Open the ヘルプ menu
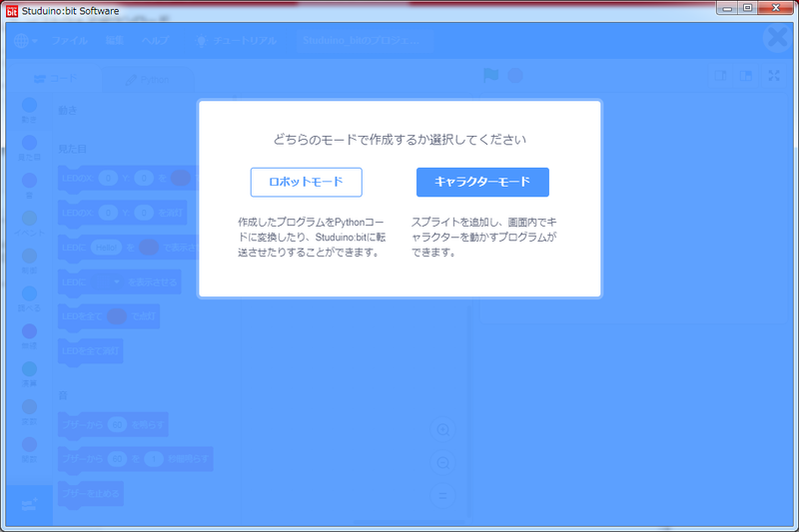Viewport: 799px width, 532px height. (x=156, y=41)
